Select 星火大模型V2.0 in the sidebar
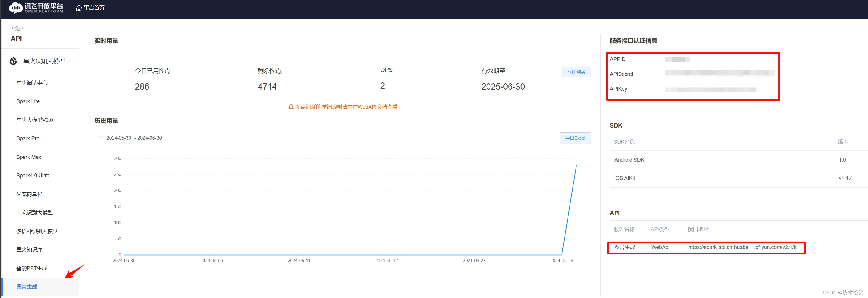The width and height of the screenshot is (868, 298). point(35,120)
